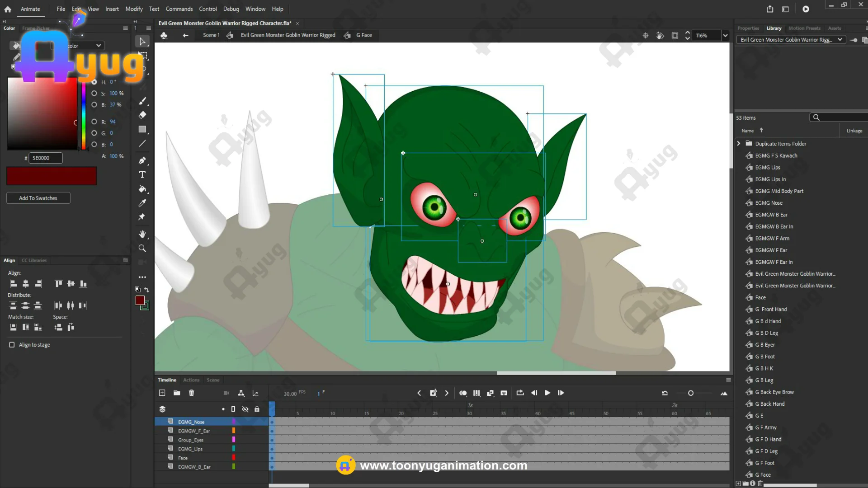Viewport: 868px width, 488px height.
Task: Select the Eyedropper tool
Action: 142,203
